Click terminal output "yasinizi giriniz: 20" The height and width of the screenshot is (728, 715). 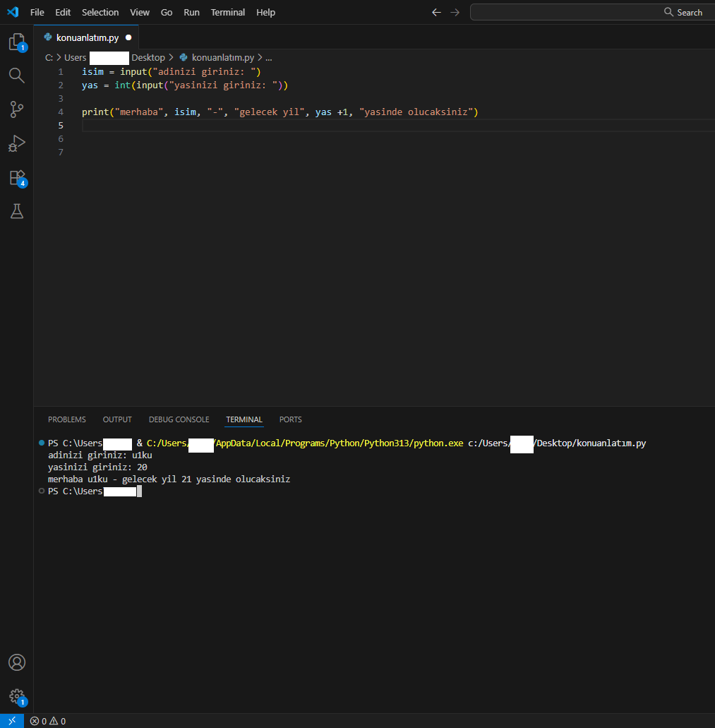click(97, 467)
